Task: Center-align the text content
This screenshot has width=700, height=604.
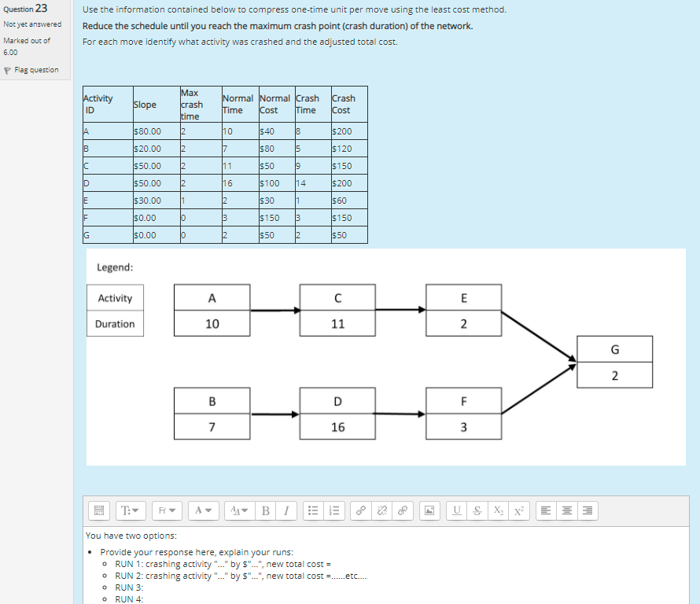Action: click(x=566, y=510)
